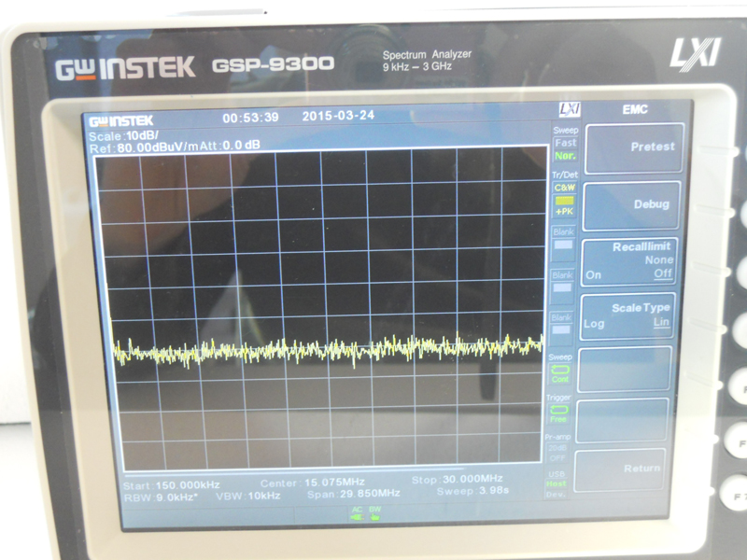The image size is (747, 560).
Task: Click the yellow trace color indicator
Action: pos(565,201)
